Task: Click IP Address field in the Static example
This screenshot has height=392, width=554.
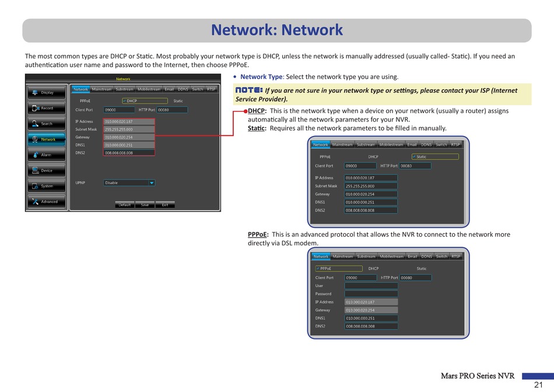Action: pyautogui.click(x=371, y=178)
